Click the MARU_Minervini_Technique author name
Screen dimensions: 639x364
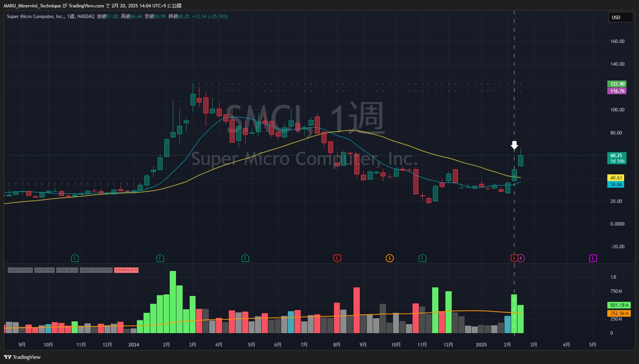32,6
